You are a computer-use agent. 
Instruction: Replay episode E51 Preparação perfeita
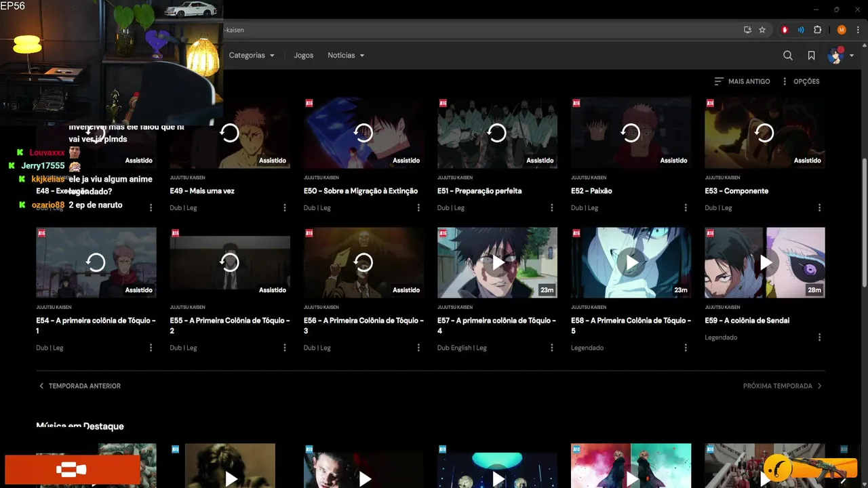[x=497, y=133]
